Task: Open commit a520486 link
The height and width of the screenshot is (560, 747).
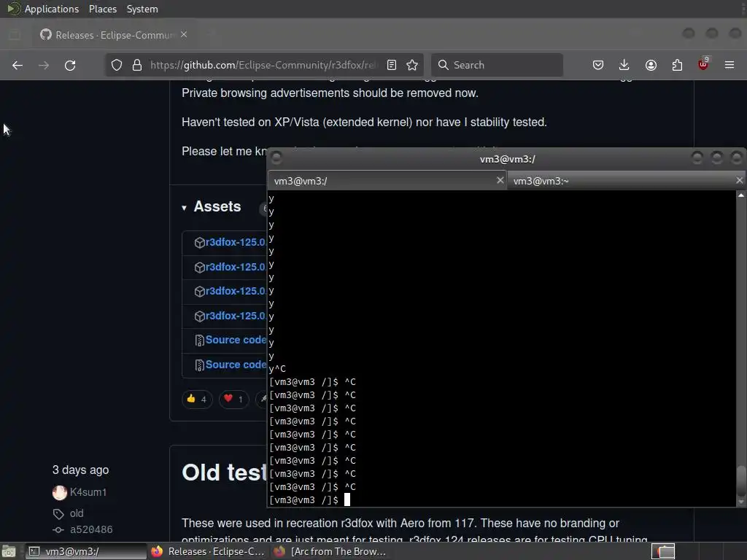Action: 91,530
